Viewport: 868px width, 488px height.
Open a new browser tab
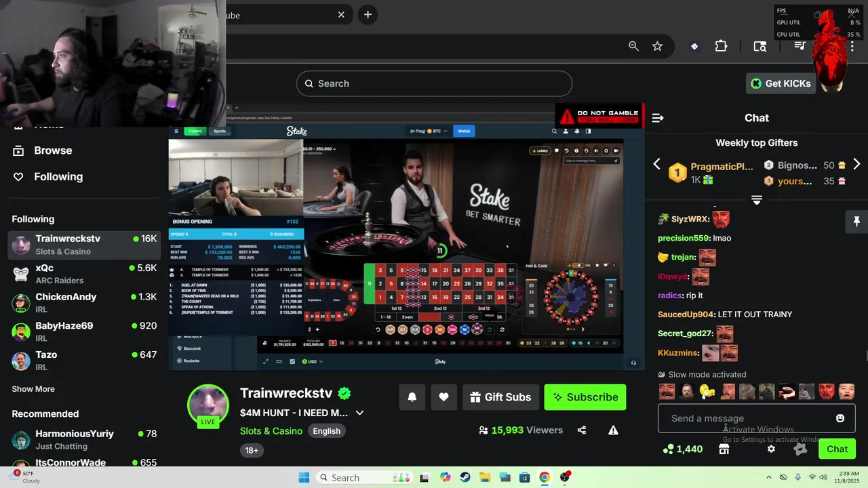pos(368,15)
